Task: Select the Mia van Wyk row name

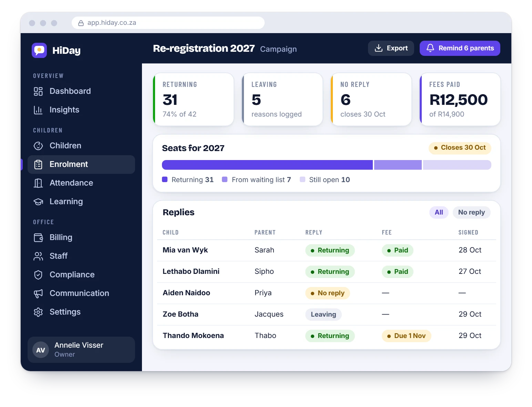Action: pyautogui.click(x=185, y=250)
